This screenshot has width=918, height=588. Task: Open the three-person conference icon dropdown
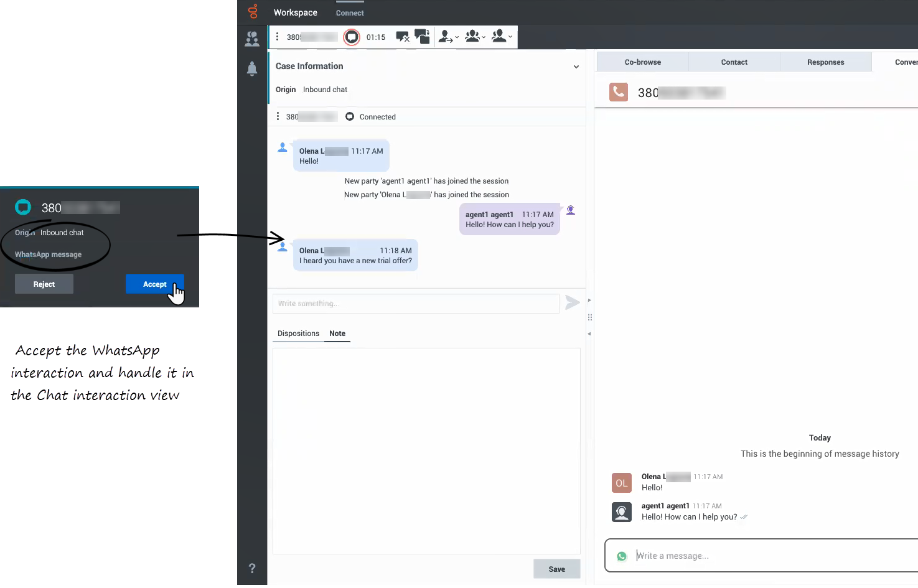[x=475, y=37]
